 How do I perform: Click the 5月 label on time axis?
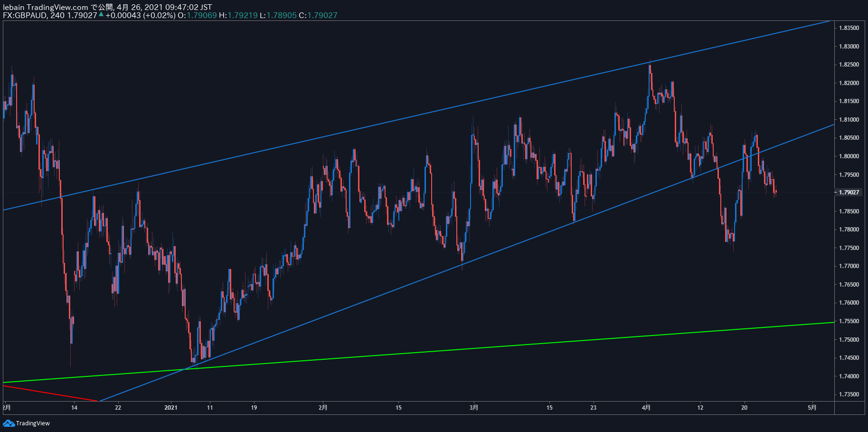point(812,407)
